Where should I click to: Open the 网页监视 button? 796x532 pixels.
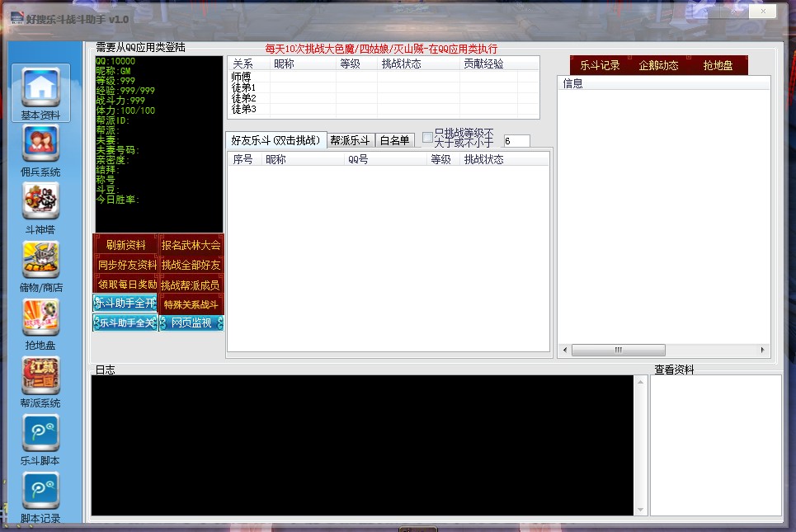pos(191,322)
